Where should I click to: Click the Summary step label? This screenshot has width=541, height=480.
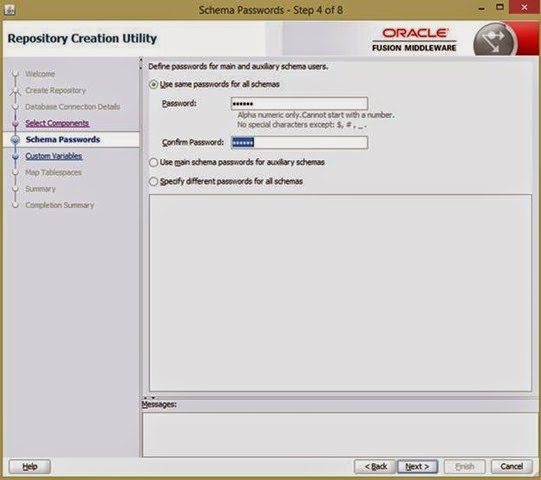[40, 189]
